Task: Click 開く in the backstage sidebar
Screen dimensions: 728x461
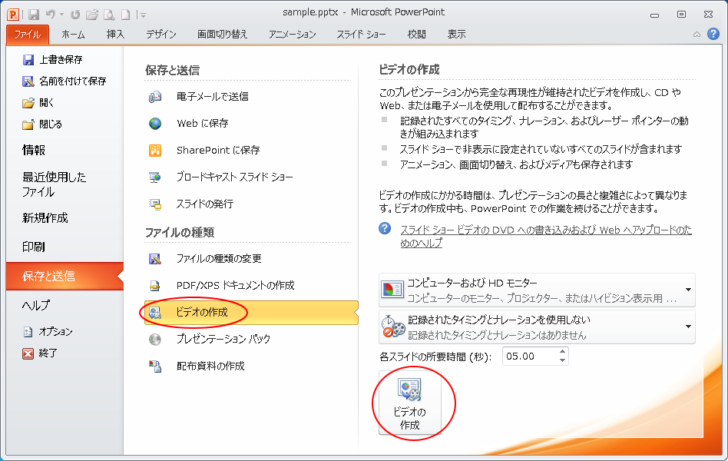Action: tap(46, 103)
